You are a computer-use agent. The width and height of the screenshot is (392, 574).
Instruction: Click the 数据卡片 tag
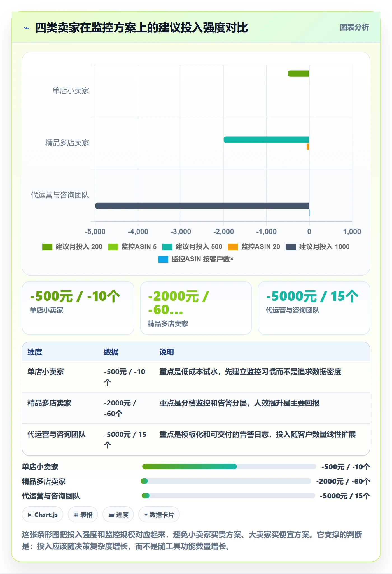coord(159,515)
